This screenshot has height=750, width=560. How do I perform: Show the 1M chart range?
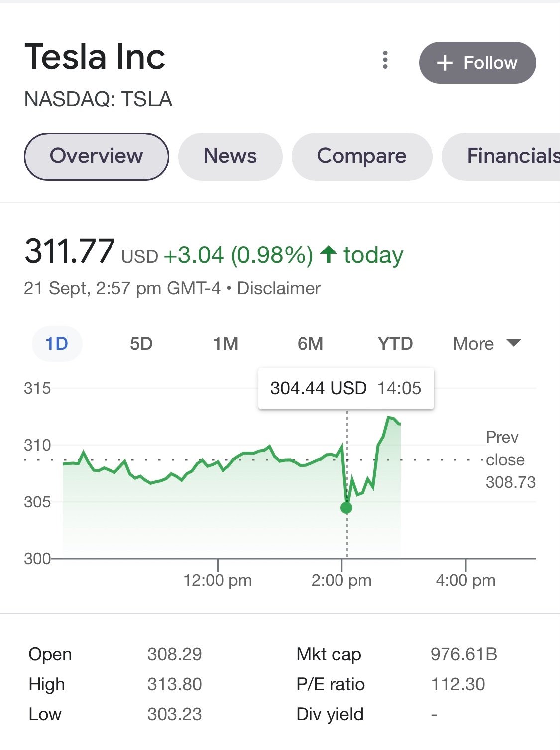225,344
